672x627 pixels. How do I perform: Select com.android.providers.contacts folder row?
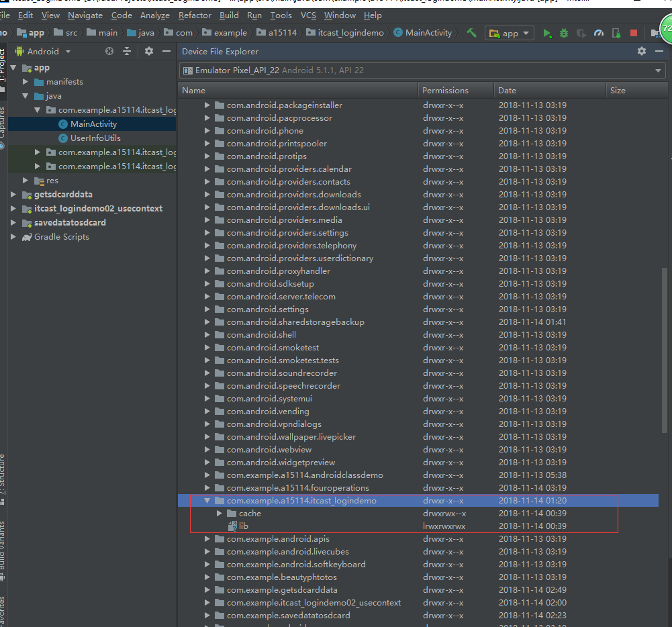tap(418, 182)
